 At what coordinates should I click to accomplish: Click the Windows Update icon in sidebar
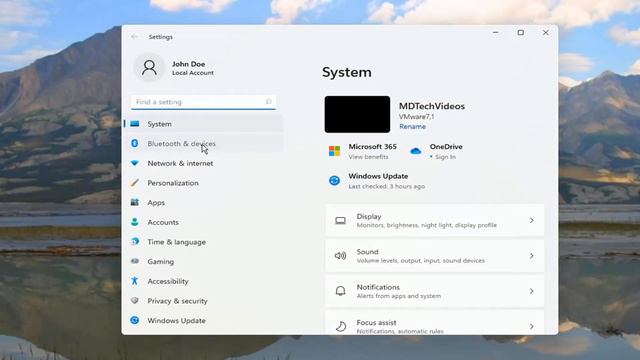(135, 320)
